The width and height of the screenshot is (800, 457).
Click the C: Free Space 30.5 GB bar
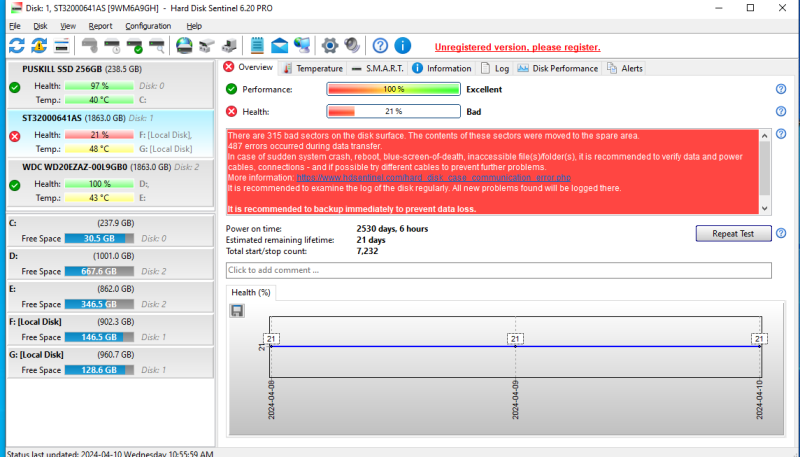click(x=99, y=238)
